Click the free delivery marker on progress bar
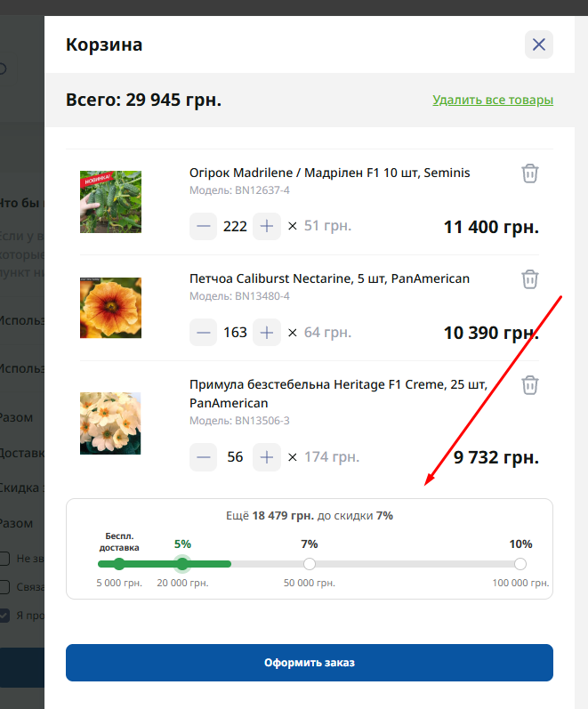588x709 pixels. click(119, 564)
